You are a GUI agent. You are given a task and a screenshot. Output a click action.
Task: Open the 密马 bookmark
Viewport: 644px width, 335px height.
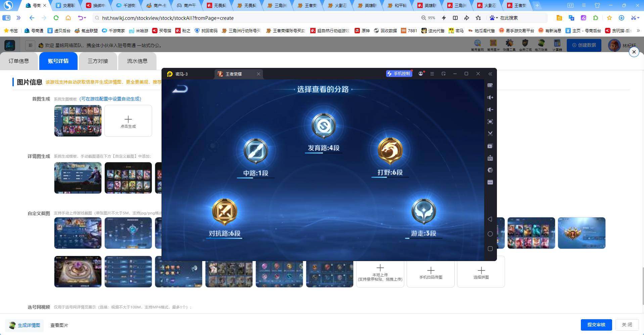(456, 31)
